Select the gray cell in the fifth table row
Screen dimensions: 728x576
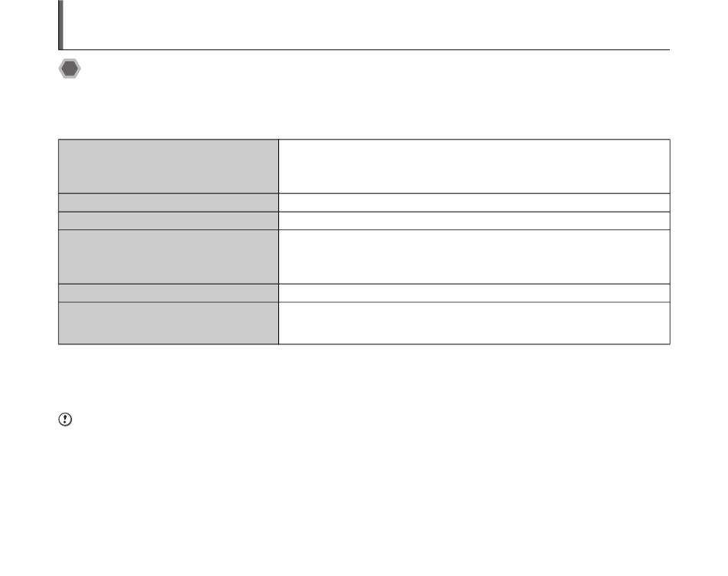pyautogui.click(x=169, y=293)
